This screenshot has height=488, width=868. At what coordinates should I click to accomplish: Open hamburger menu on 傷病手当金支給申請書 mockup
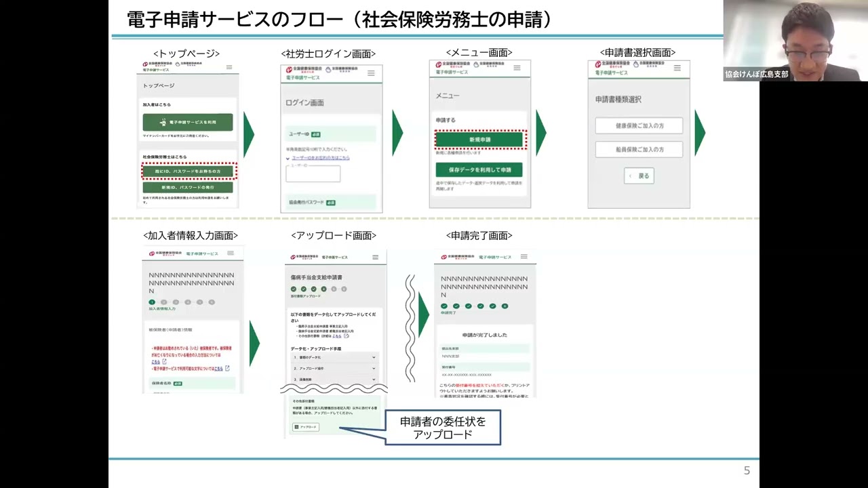pos(375,258)
